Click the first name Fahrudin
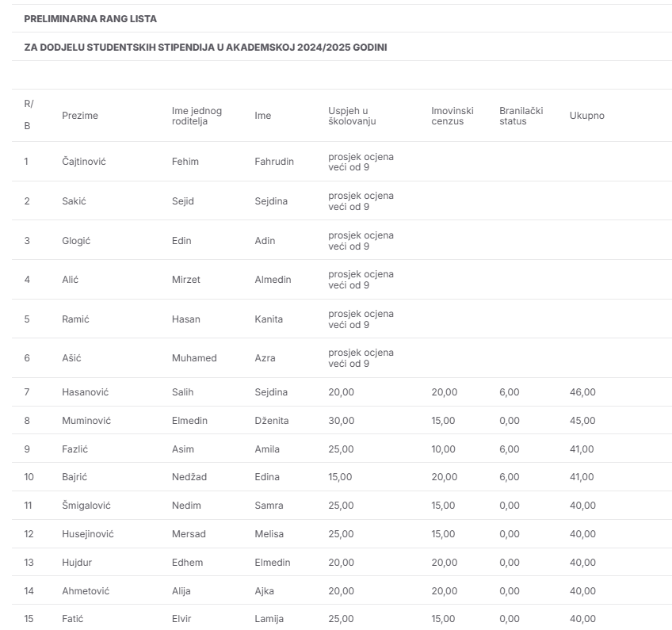Image resolution: width=672 pixels, height=630 pixels. click(274, 162)
